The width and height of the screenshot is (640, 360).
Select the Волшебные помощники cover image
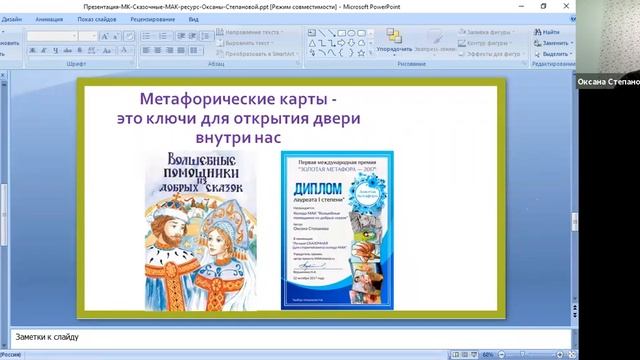201,231
